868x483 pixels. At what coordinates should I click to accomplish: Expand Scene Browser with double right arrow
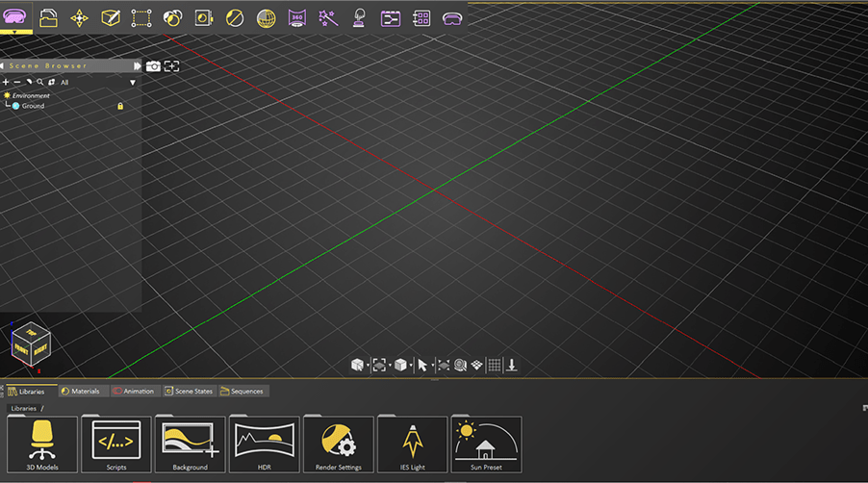pyautogui.click(x=137, y=65)
